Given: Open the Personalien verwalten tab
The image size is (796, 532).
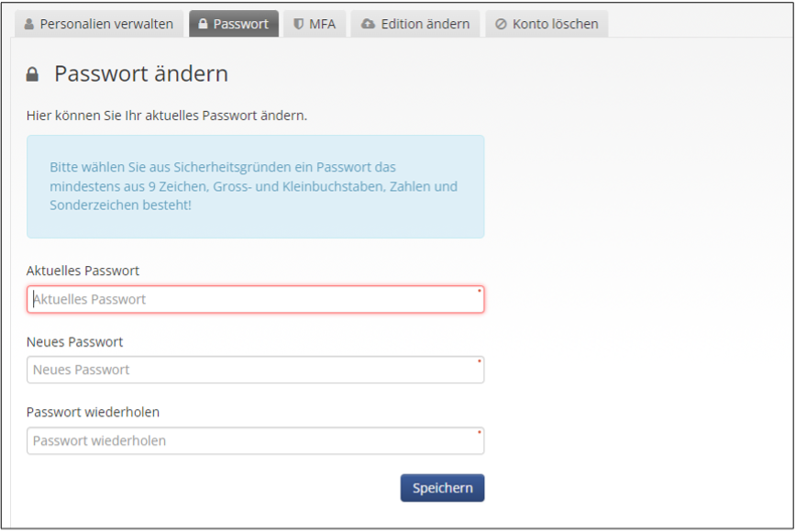Looking at the screenshot, I should [99, 24].
